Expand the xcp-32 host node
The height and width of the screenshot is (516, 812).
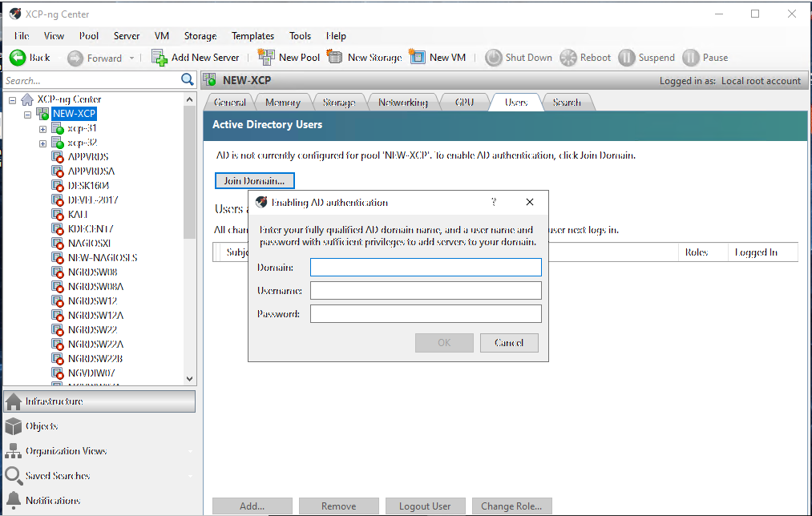pyautogui.click(x=43, y=143)
